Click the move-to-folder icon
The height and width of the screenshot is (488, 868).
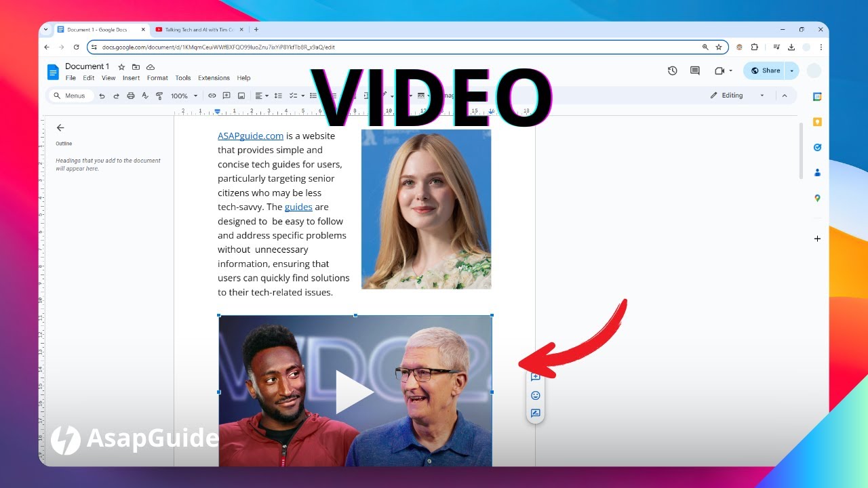(x=136, y=67)
